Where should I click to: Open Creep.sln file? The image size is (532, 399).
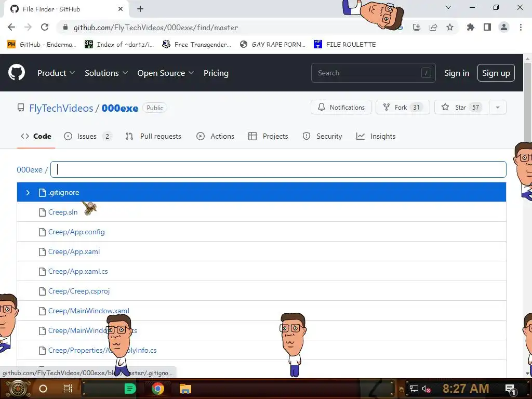click(63, 212)
